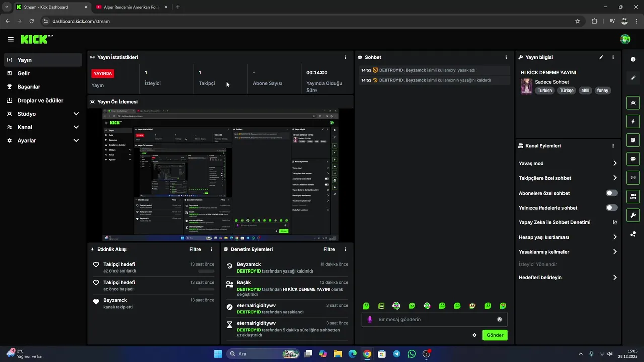This screenshot has width=644, height=362.
Task: Enable Yalnızca ifadelerle sohbet switch
Action: coord(611,208)
